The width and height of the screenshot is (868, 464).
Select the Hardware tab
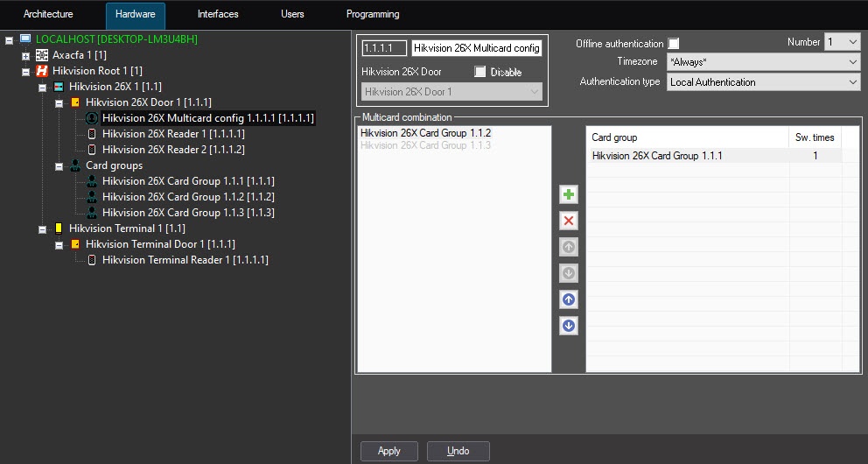(x=135, y=15)
